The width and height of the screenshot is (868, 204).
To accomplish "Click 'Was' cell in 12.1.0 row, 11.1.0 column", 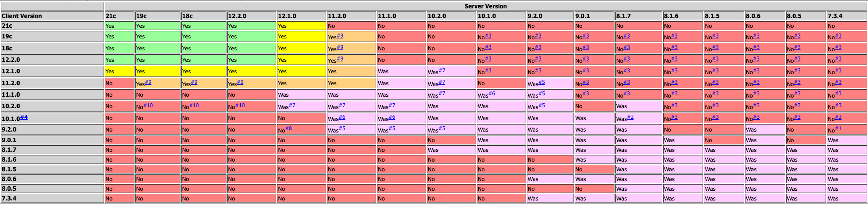I will tap(401, 71).
